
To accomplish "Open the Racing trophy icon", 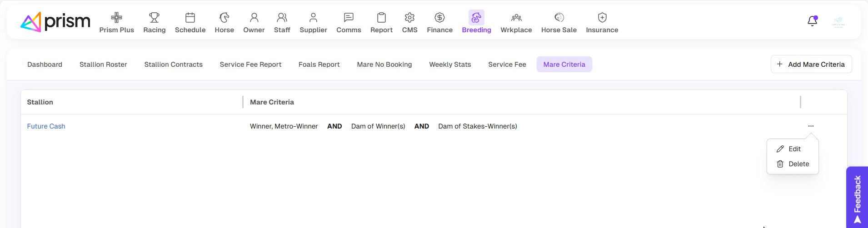I will coord(155,18).
